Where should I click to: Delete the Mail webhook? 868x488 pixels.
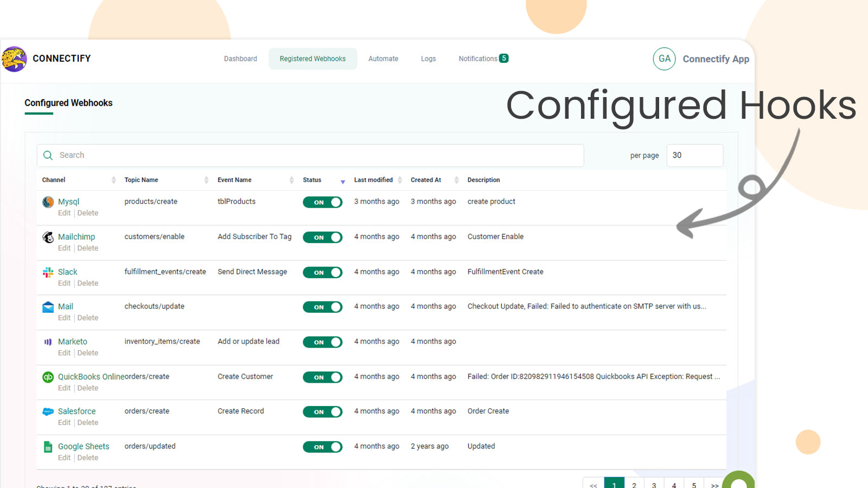click(88, 318)
